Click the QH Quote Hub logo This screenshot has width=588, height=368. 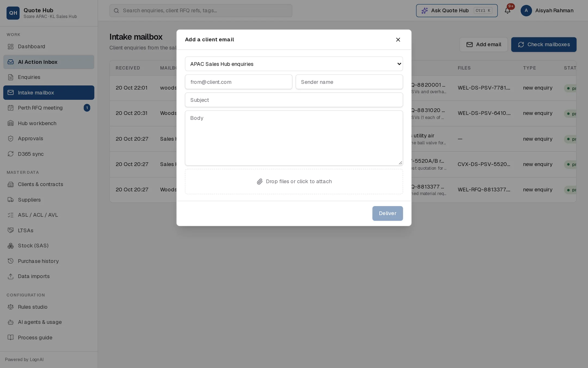[13, 13]
